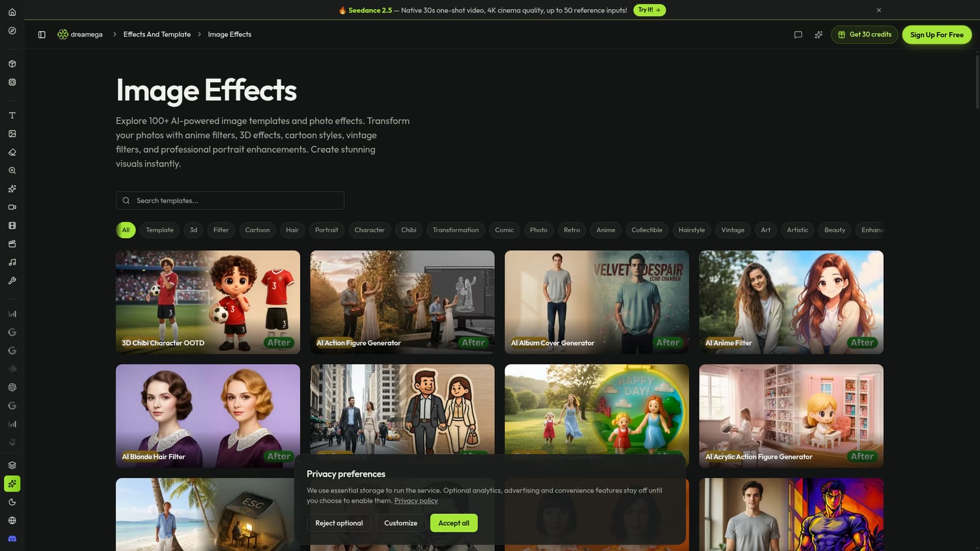Screen dimensions: 980x551
Task: Click Sign Up For Free
Action: click(937, 35)
